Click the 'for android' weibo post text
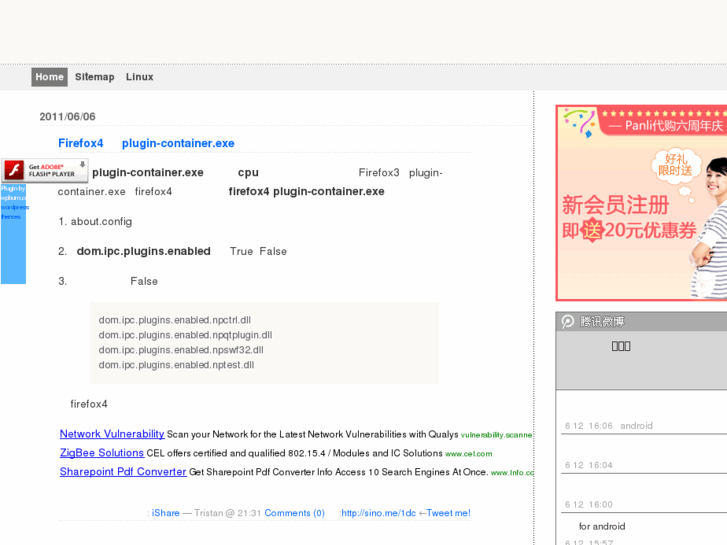Screen dimensions: 727x545 point(602,526)
